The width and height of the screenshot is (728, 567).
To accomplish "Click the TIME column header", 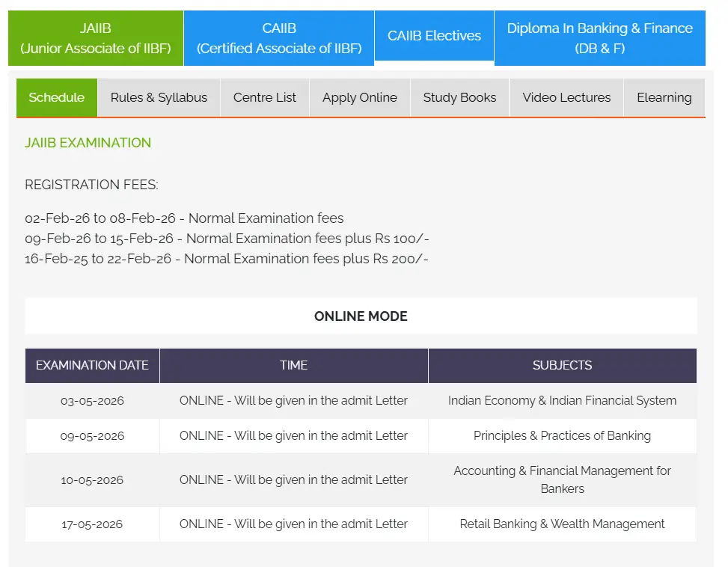I will [293, 366].
